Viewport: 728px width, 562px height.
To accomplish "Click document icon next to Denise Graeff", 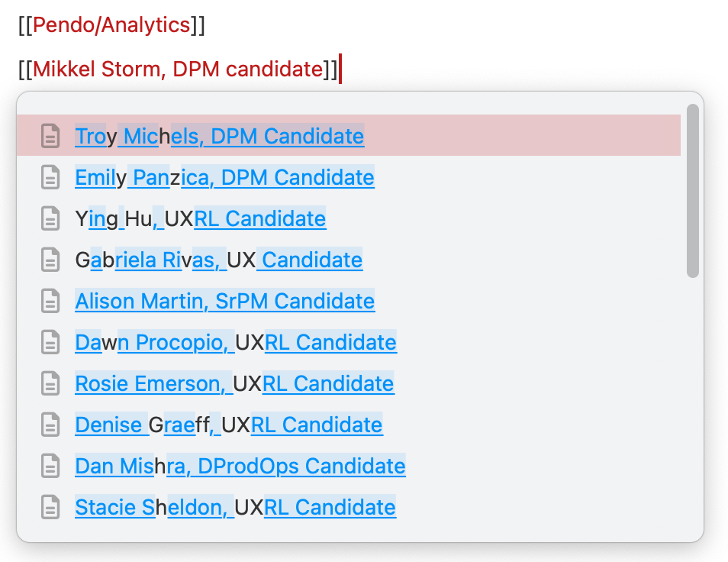I will 50,425.
